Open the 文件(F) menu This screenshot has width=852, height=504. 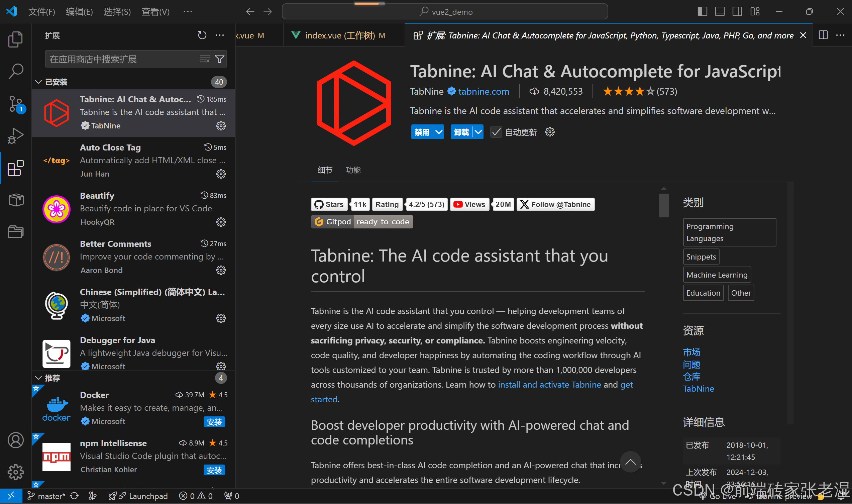pyautogui.click(x=41, y=12)
